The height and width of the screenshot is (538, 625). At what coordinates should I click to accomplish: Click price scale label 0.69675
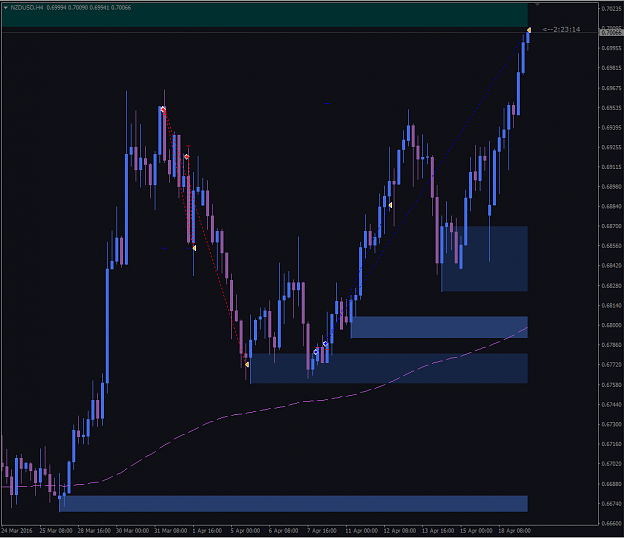[x=611, y=88]
